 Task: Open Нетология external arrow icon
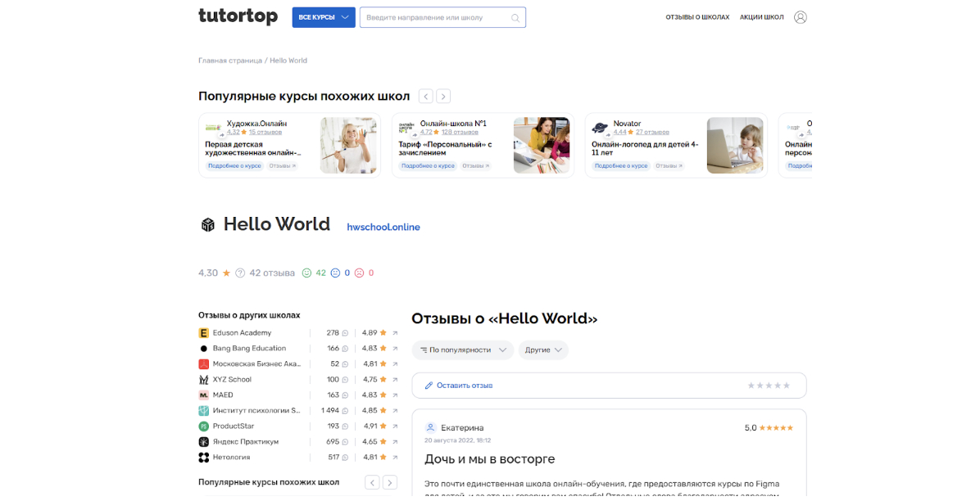395,458
